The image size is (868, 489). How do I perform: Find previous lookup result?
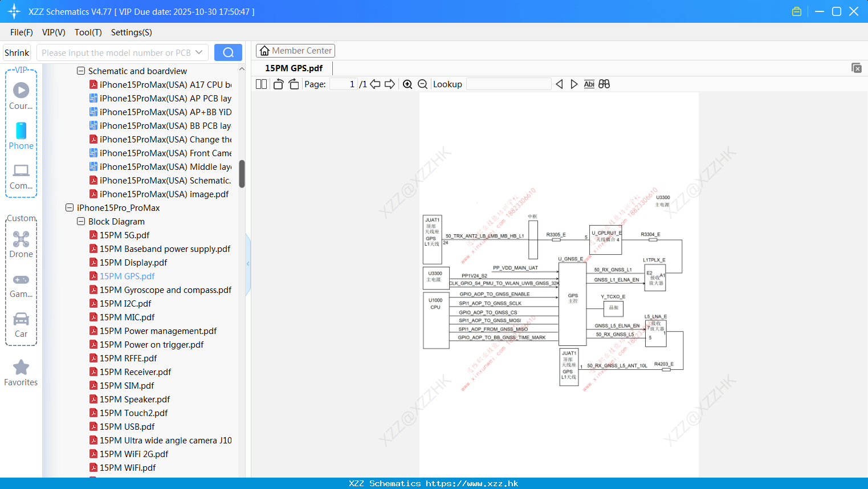pos(559,84)
